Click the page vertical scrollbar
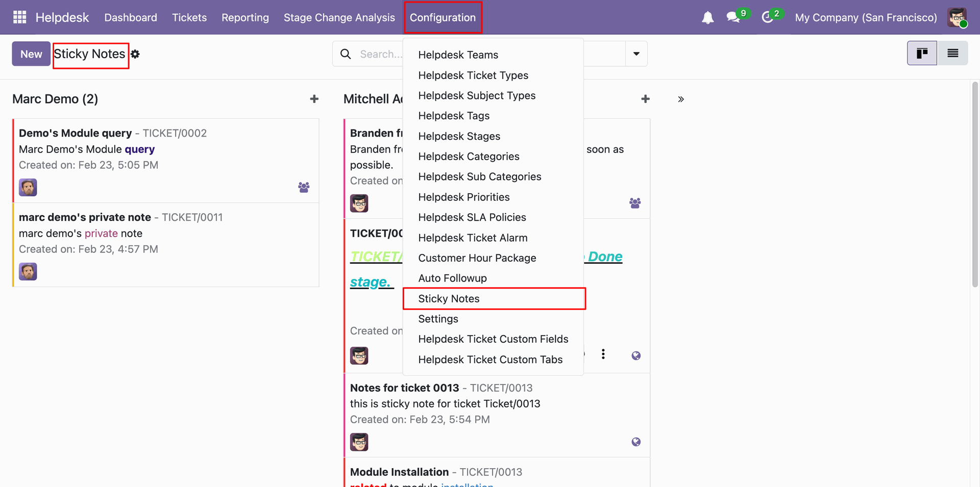Screen dimensions: 980x487 coord(975,184)
